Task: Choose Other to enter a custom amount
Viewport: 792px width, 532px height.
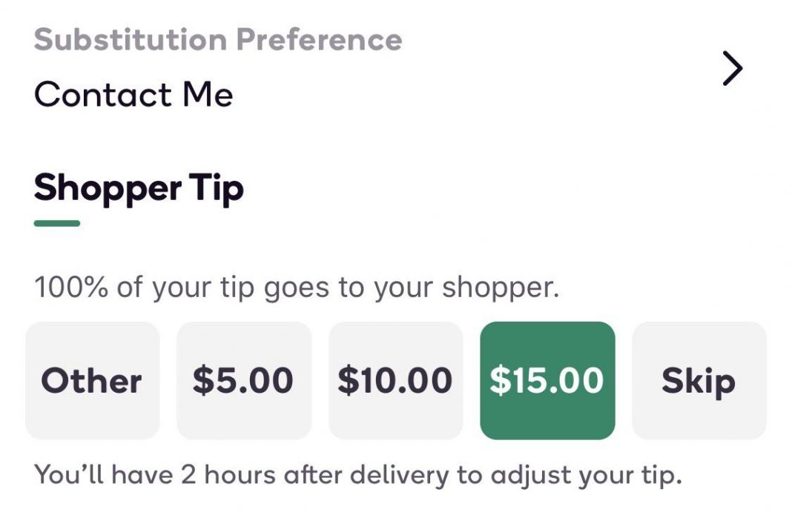Action: click(92, 380)
